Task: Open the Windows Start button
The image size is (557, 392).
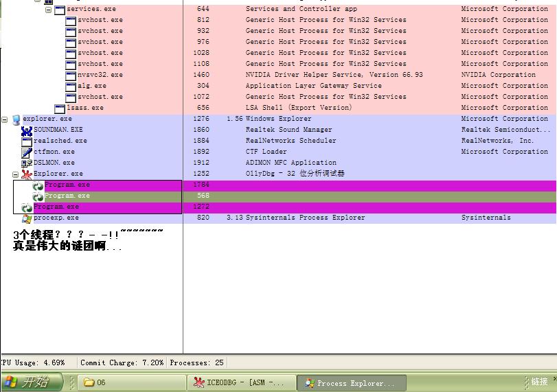Action: click(32, 382)
